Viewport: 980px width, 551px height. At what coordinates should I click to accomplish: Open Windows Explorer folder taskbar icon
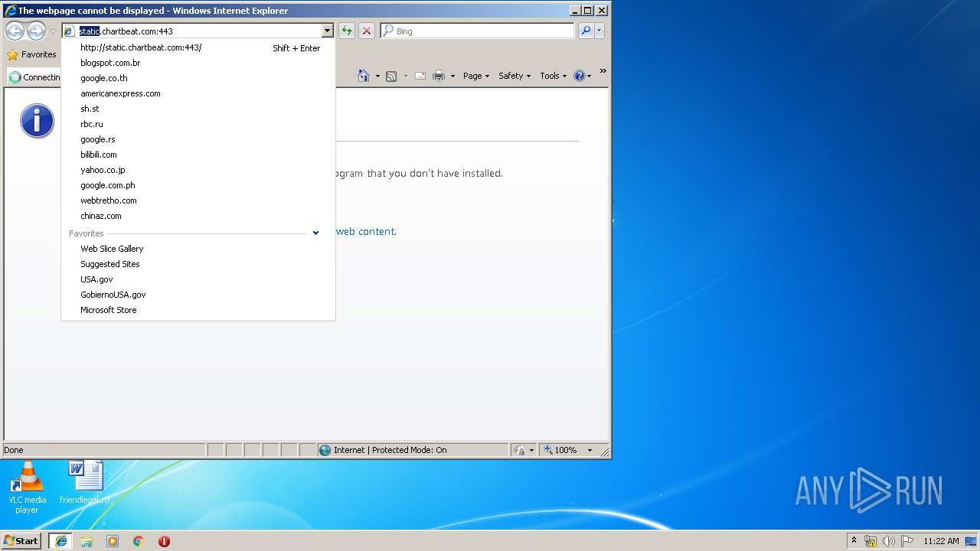click(x=87, y=541)
